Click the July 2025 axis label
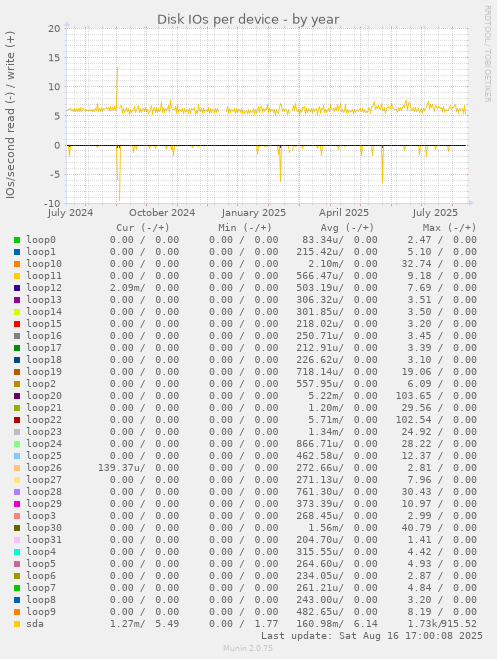Image resolution: width=497 pixels, height=659 pixels. click(x=435, y=213)
